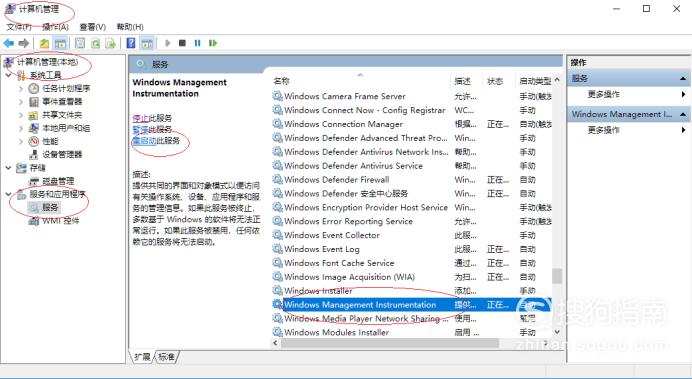Click services list vertical scrollbar thumb
This screenshot has width=692, height=379.
(x=557, y=276)
